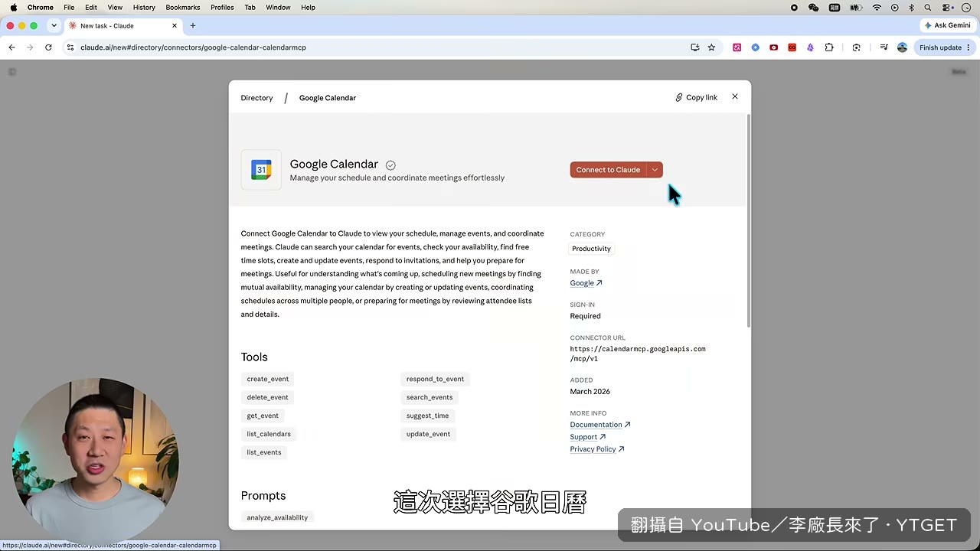This screenshot has height=551, width=980.
Task: Go back to Directory breadcrumb
Action: 256,98
